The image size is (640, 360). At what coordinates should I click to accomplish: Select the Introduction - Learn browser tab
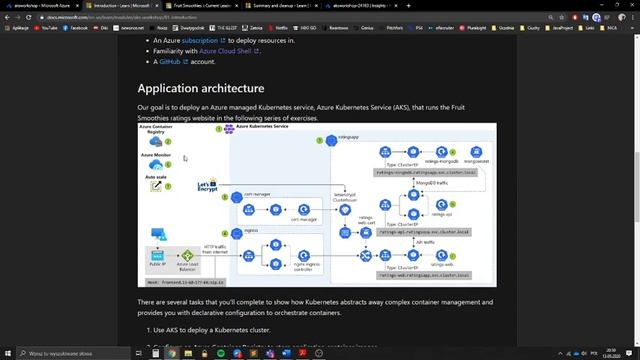(121, 6)
